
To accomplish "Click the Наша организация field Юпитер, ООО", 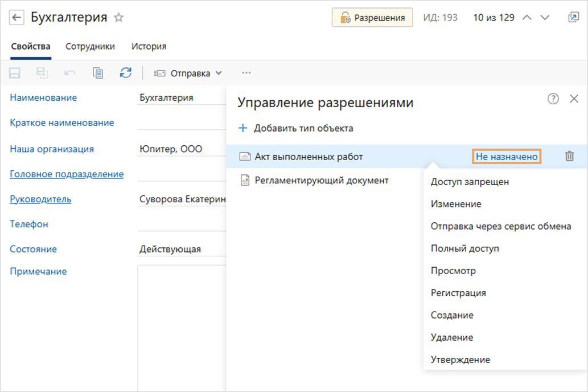I will 182,149.
